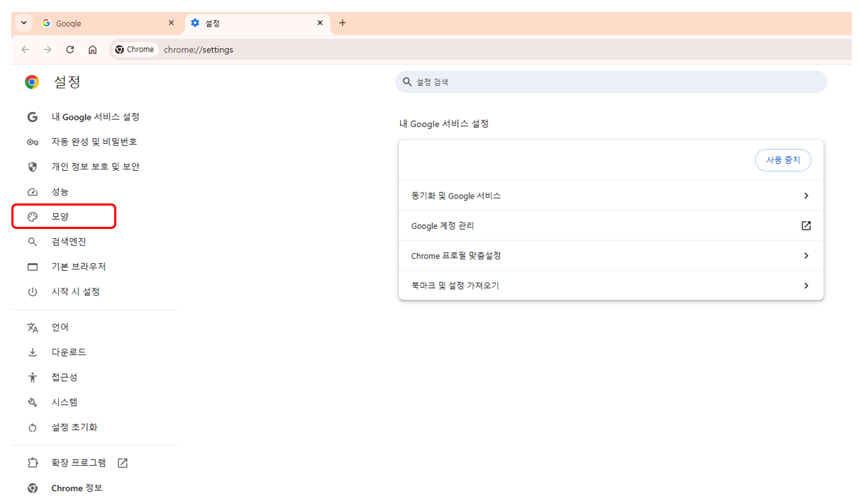Click the 설정 검색 search field
859x504 pixels.
[611, 82]
